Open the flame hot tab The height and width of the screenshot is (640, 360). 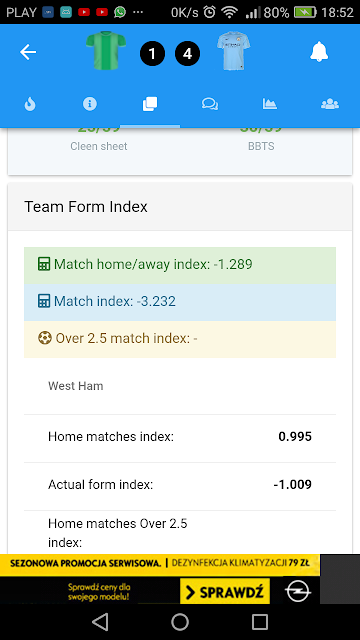pos(30,104)
